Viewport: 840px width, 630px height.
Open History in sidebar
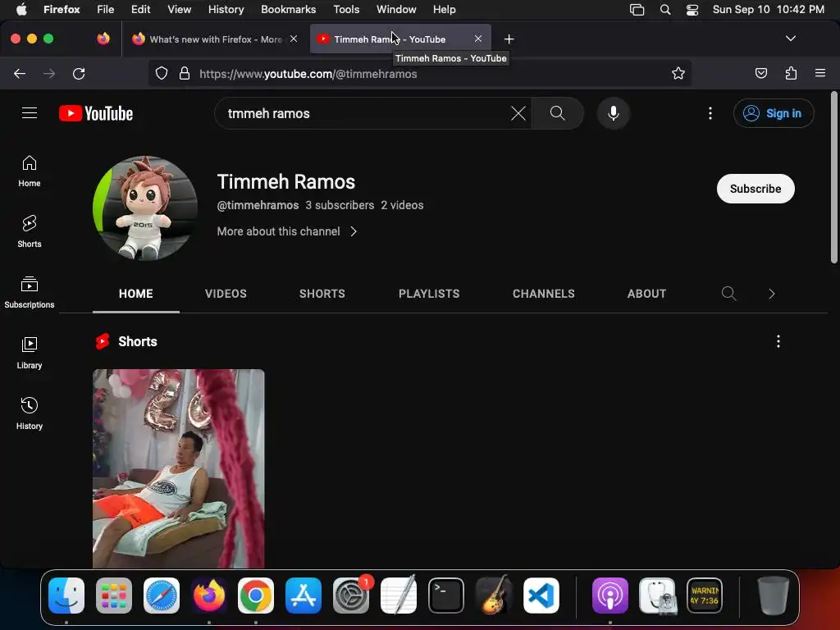click(x=30, y=413)
